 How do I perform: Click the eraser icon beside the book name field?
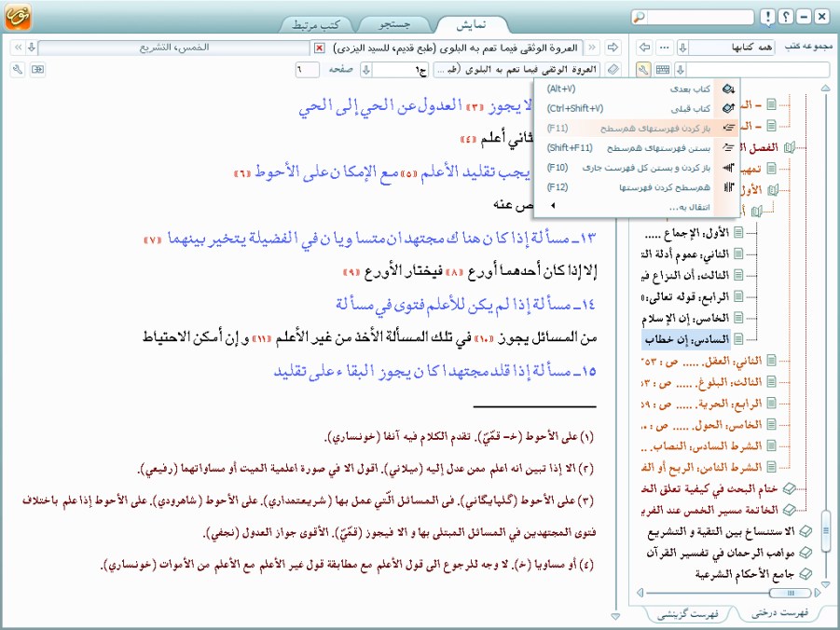click(613, 70)
